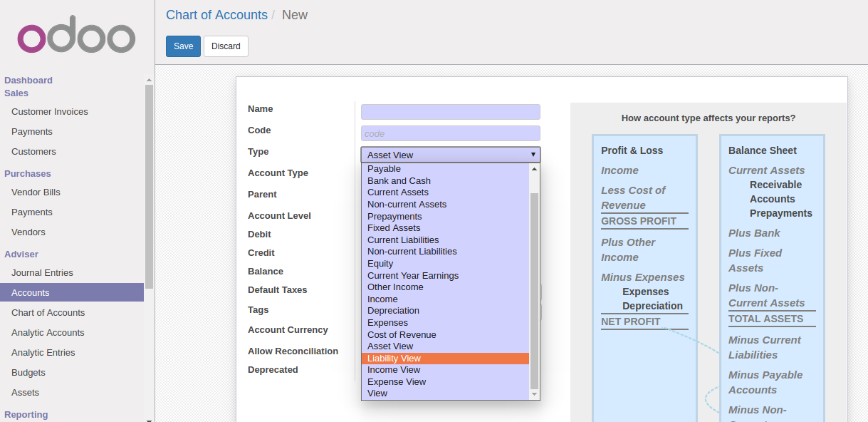Viewport: 868px width, 422px height.
Task: Open Analytic Accounts menu item
Action: click(x=48, y=333)
